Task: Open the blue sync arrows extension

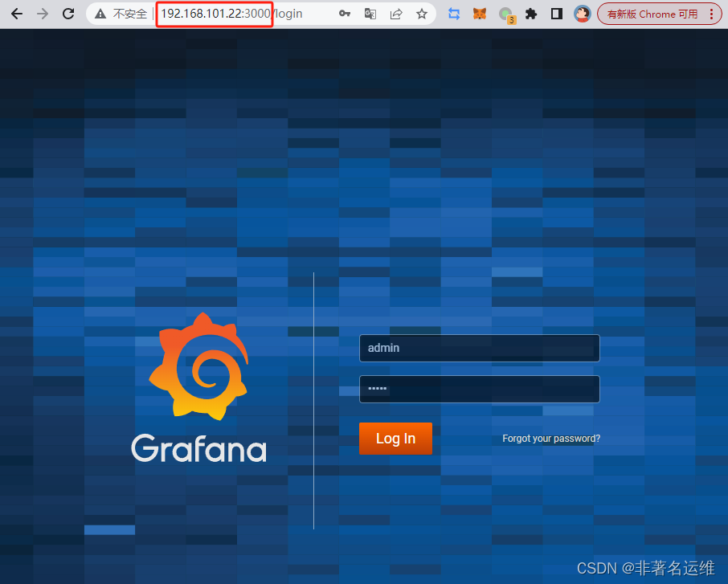Action: (454, 14)
